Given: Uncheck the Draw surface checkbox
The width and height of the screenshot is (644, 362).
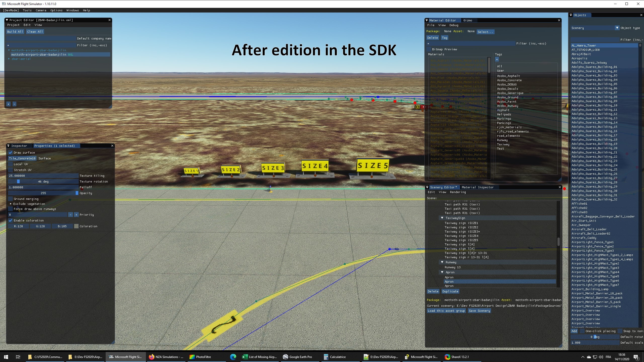Looking at the screenshot, I should (10, 153).
